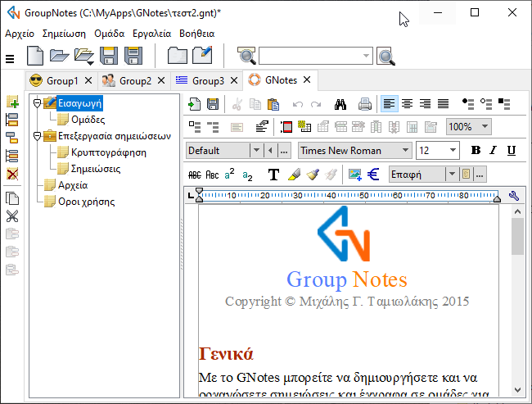This screenshot has width=532, height=404.
Task: Toggle underline formatting
Action: pos(512,150)
